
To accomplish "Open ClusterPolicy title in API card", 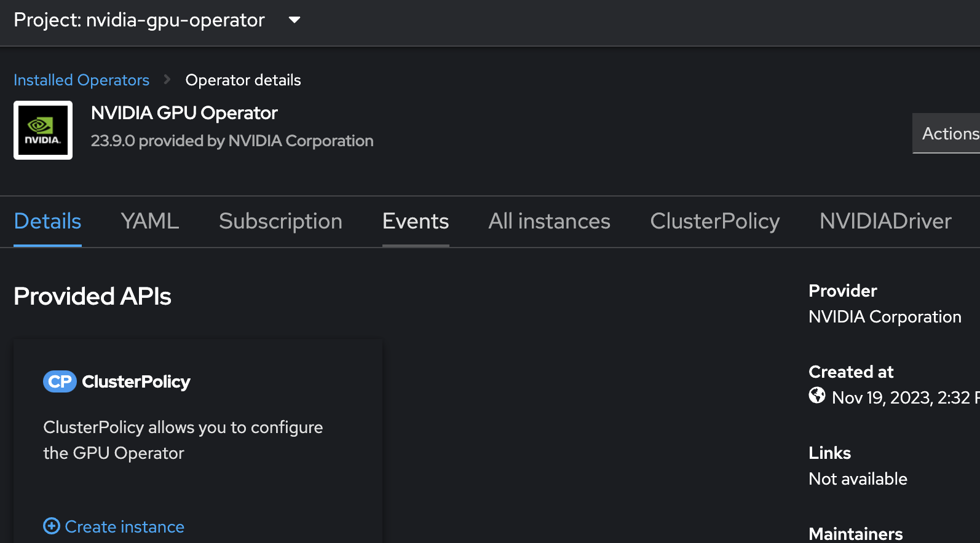I will (136, 381).
